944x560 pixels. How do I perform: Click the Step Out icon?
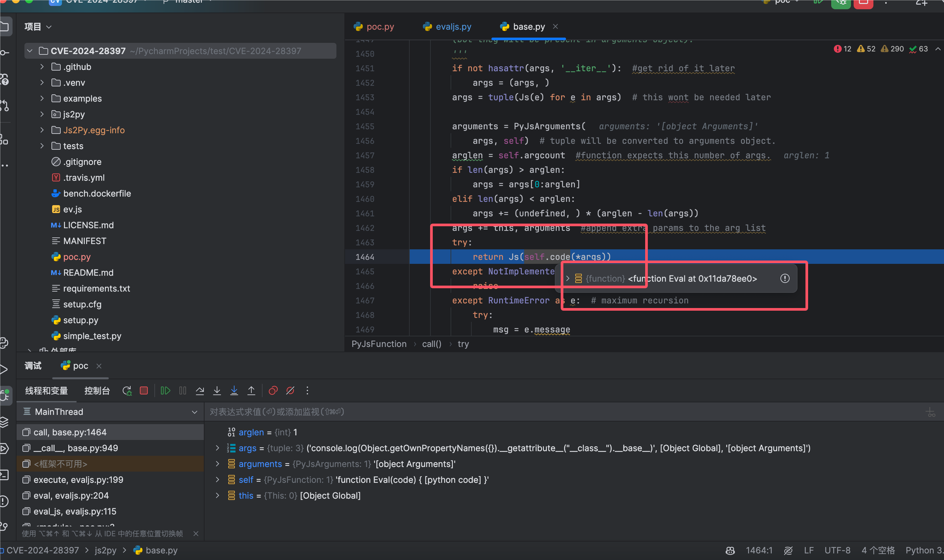coord(251,390)
